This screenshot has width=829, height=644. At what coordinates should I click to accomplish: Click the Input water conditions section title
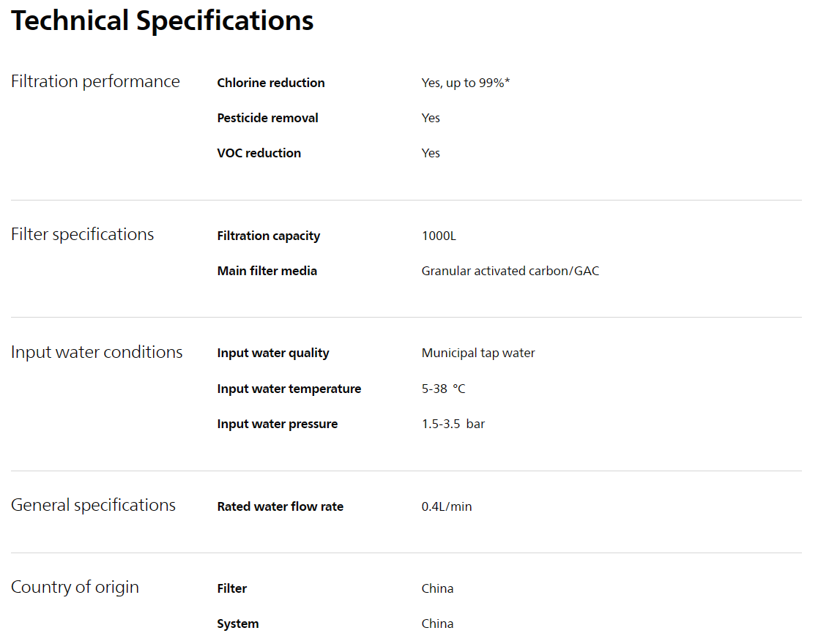(x=97, y=353)
